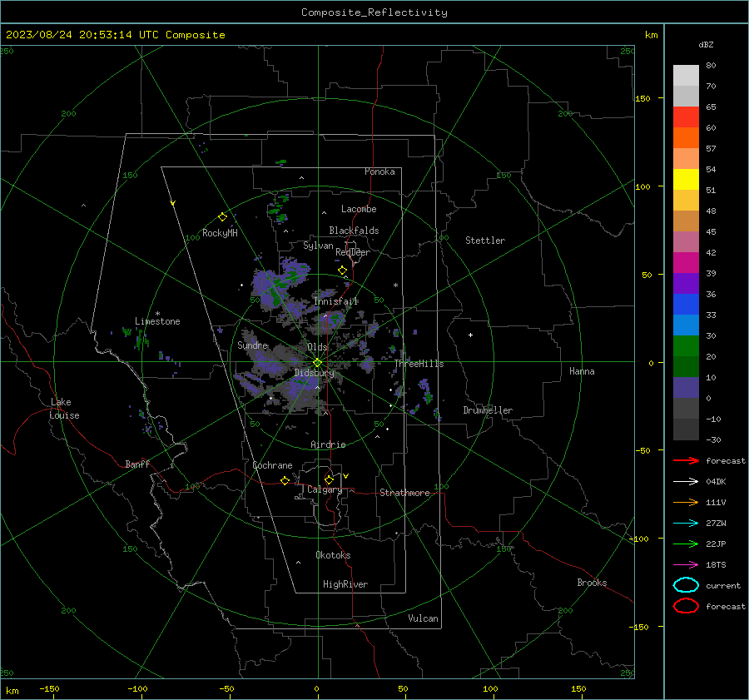Click the cyan current ellipse icon

686,585
